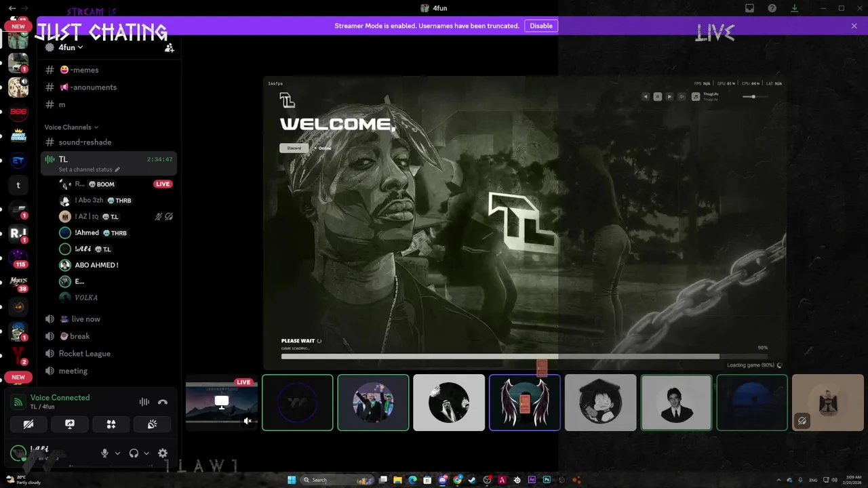Open the ET server icon
Image resolution: width=868 pixels, height=488 pixels.
click(18, 161)
